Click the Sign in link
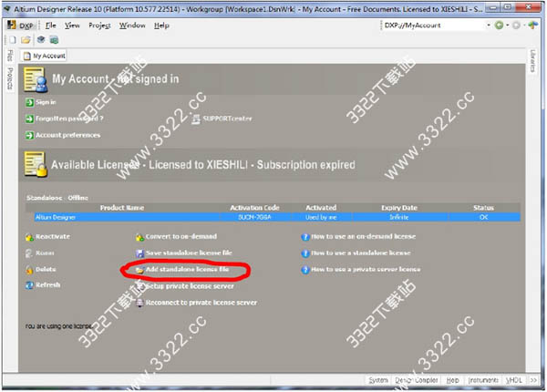This screenshot has height=392, width=547. point(46,102)
